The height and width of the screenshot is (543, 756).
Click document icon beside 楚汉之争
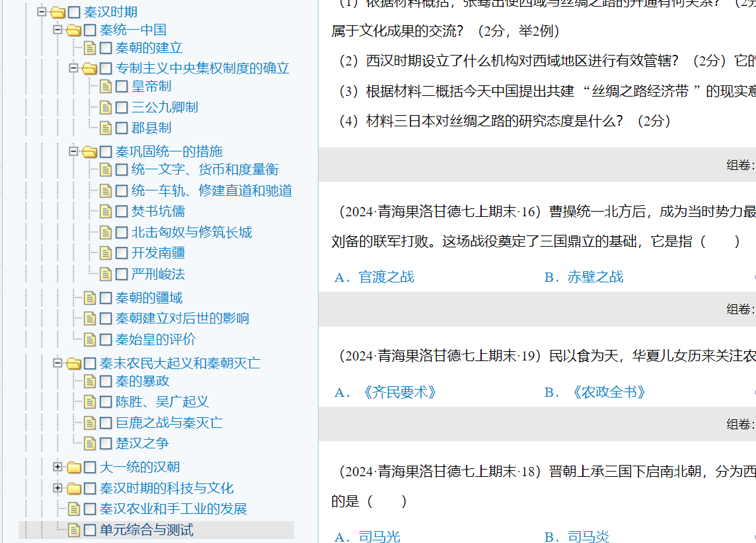pos(90,443)
